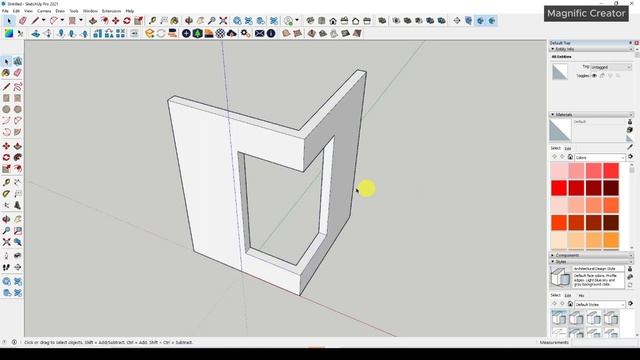Viewport: 640px width, 360px height.
Task: Select the Tape Measure tool in top toolbar
Action: pyautogui.click(x=152, y=20)
